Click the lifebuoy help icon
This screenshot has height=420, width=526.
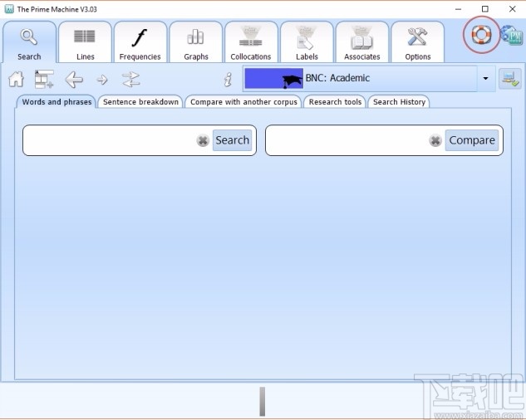481,35
